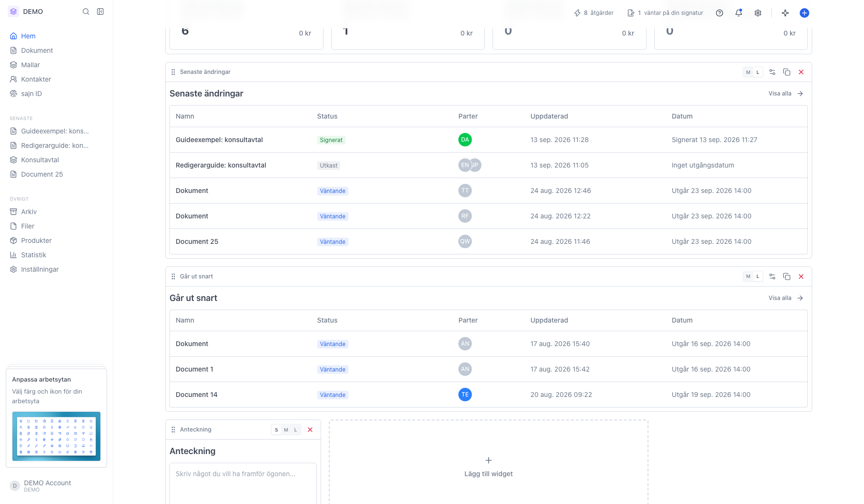Screen dimensions: 864x504
Task: Set Anteckning widget size to M
Action: [286, 430]
